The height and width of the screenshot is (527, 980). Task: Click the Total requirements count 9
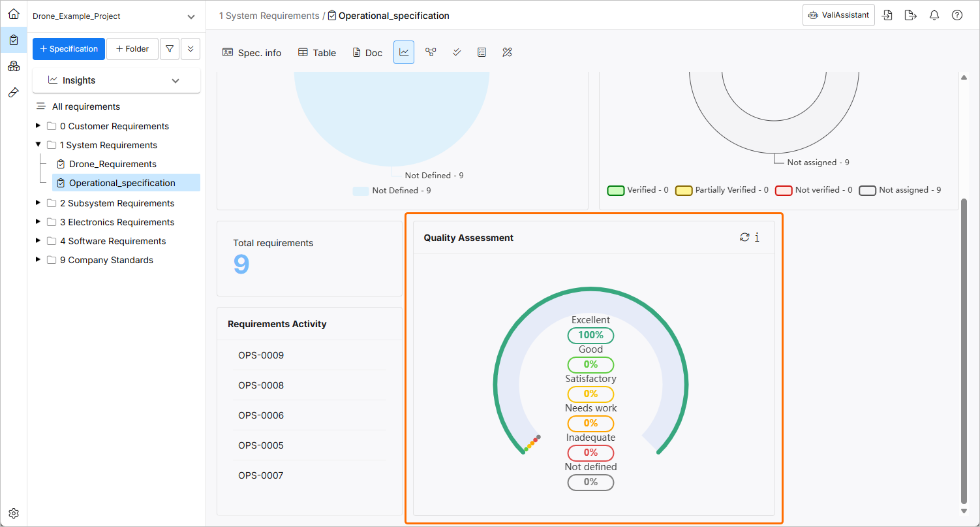(x=241, y=264)
